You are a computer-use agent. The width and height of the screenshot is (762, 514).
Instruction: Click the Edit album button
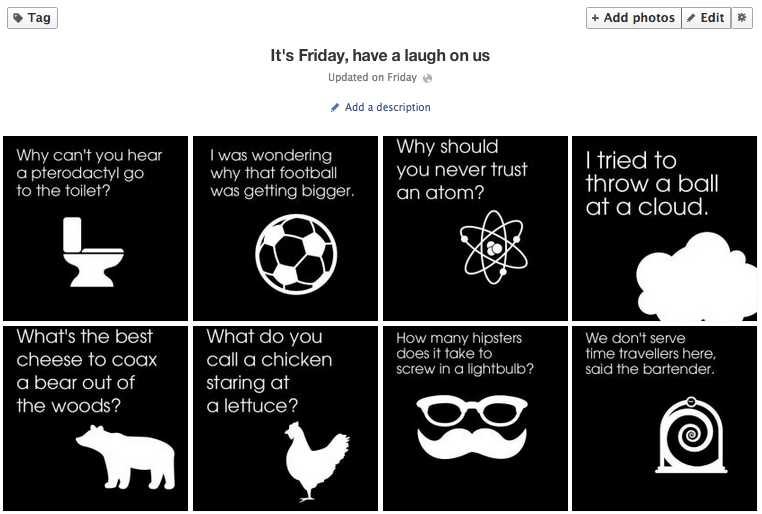point(706,18)
